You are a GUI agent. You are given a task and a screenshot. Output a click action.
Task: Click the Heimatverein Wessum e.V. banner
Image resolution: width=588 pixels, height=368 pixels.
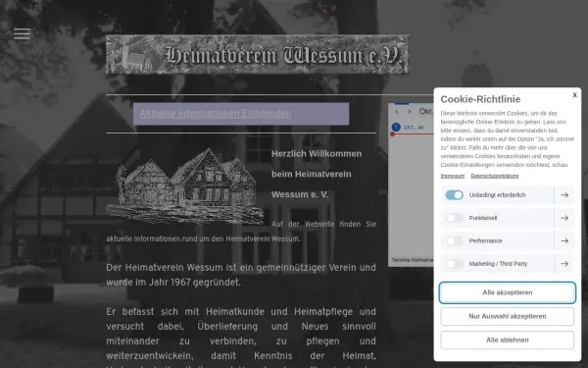[x=257, y=55]
